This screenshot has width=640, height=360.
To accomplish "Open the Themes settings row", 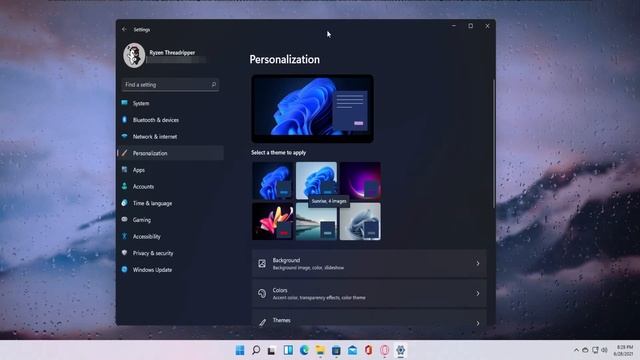I will [369, 318].
